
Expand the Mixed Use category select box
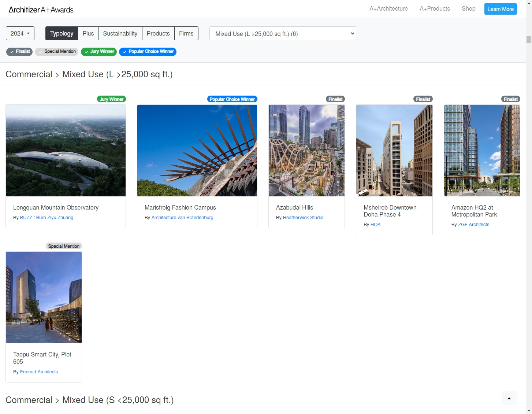click(x=282, y=34)
